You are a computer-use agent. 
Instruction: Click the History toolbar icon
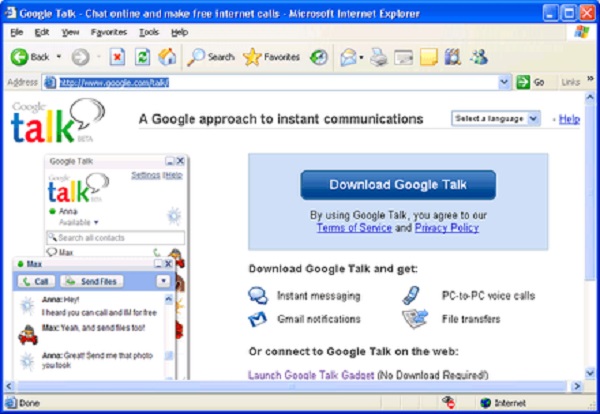pos(319,57)
